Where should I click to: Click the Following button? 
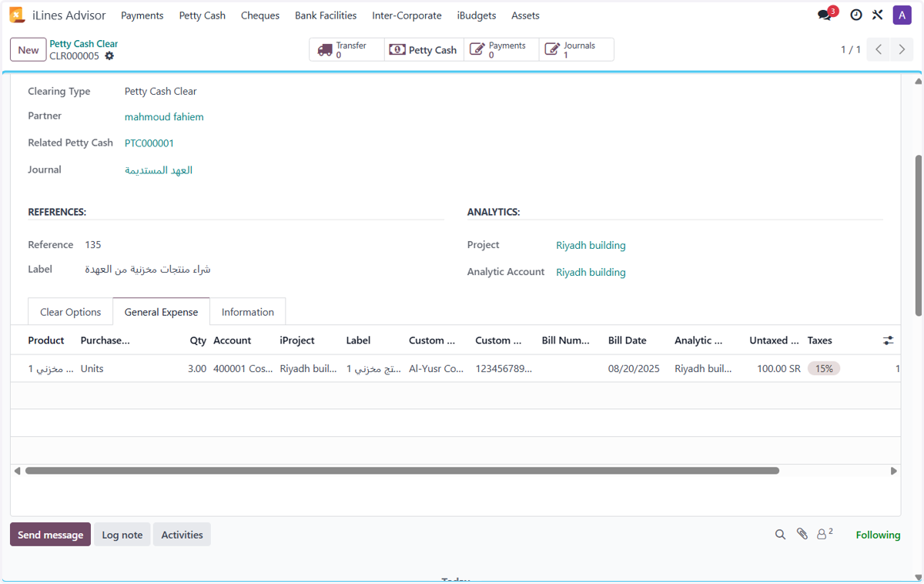coord(878,535)
